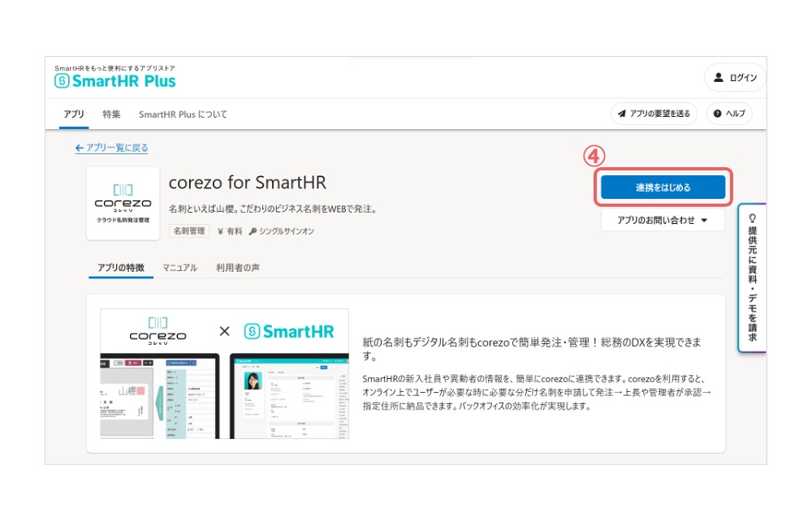
Task: Expand the アプリのお問い合わせ dropdown arrow
Action: [704, 221]
